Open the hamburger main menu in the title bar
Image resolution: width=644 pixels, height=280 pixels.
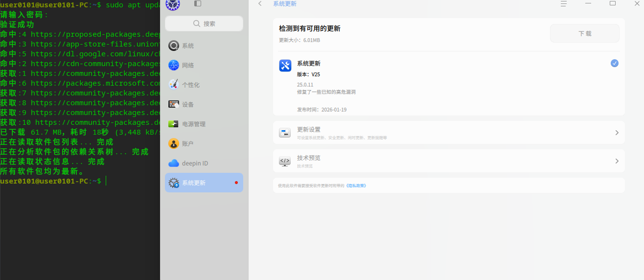click(564, 3)
